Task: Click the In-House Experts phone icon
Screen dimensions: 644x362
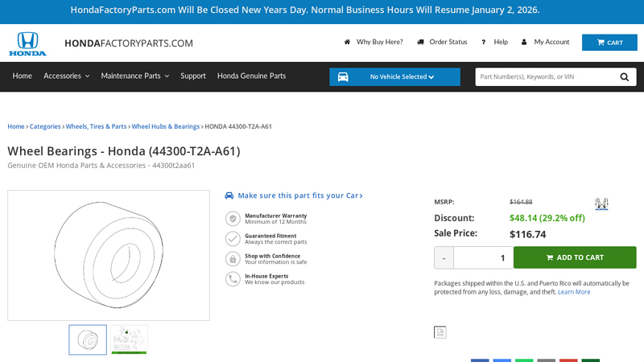Action: (x=233, y=278)
